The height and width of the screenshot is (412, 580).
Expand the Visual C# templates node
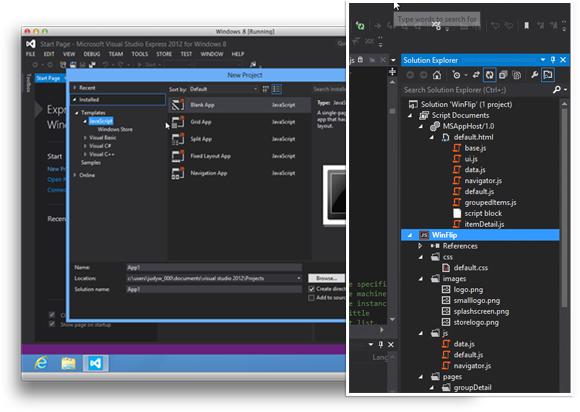tap(85, 146)
